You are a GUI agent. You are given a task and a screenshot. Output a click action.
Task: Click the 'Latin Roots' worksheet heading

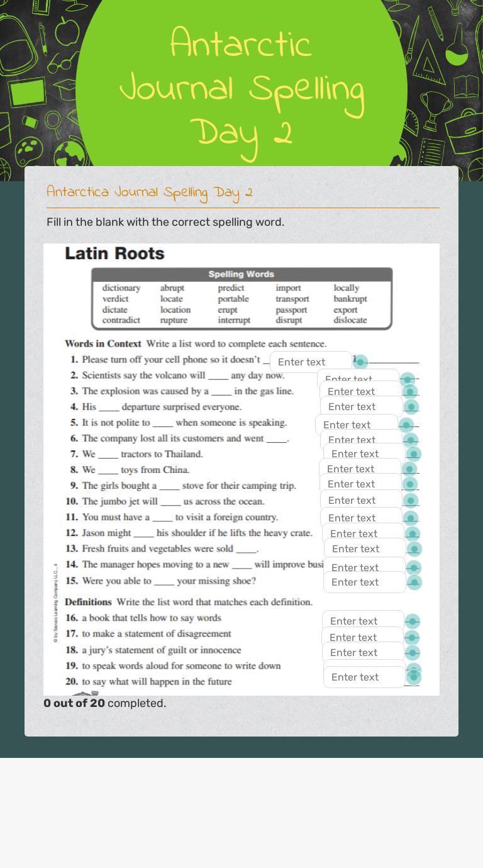(x=114, y=253)
